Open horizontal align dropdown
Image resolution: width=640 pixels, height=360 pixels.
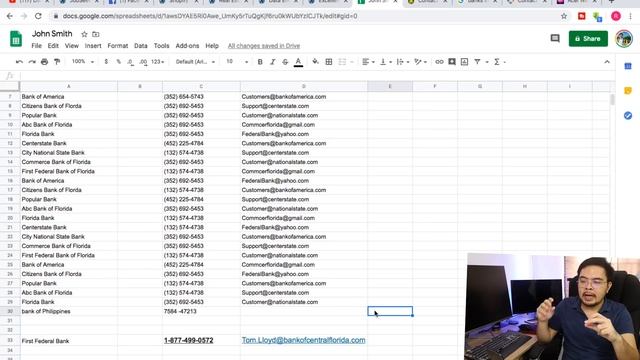coord(368,62)
